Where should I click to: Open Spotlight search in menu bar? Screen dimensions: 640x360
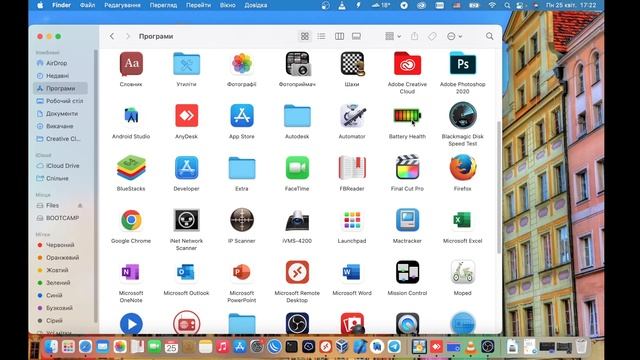507,5
